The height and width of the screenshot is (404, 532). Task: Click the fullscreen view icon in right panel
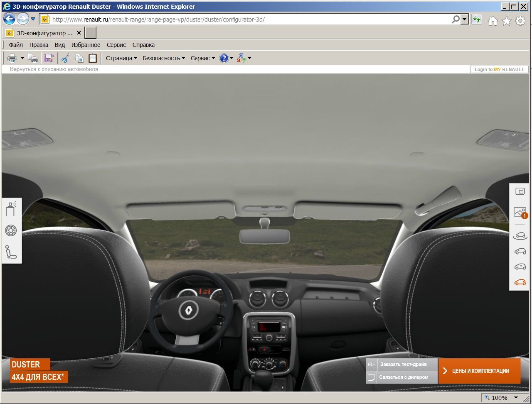pyautogui.click(x=520, y=191)
